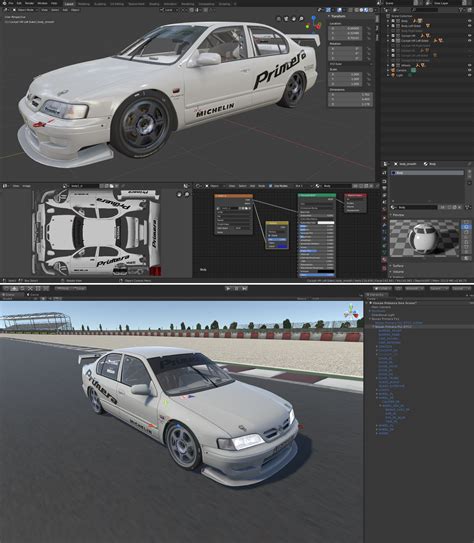Select the flat plane preview shape
This screenshot has height=543, width=474.
coord(466,222)
